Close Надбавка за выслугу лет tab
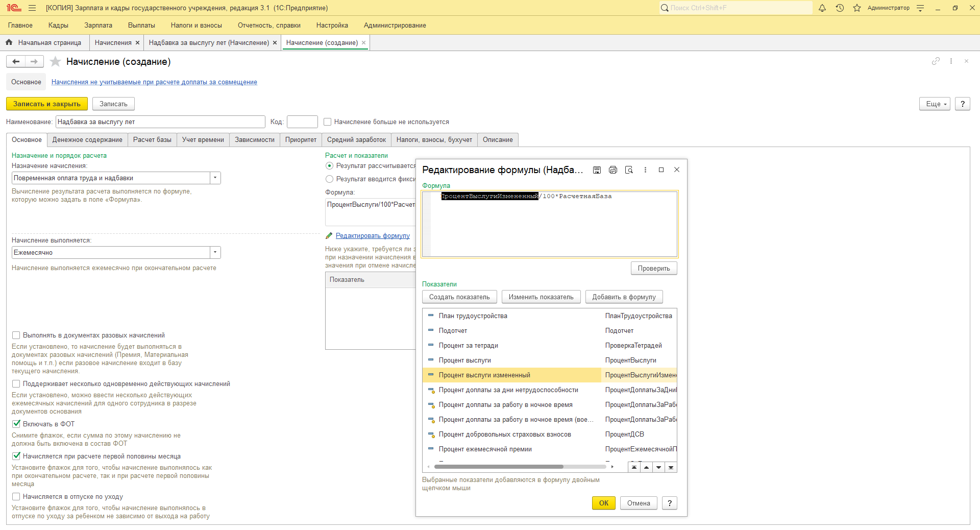The width and height of the screenshot is (980, 530). click(x=275, y=43)
